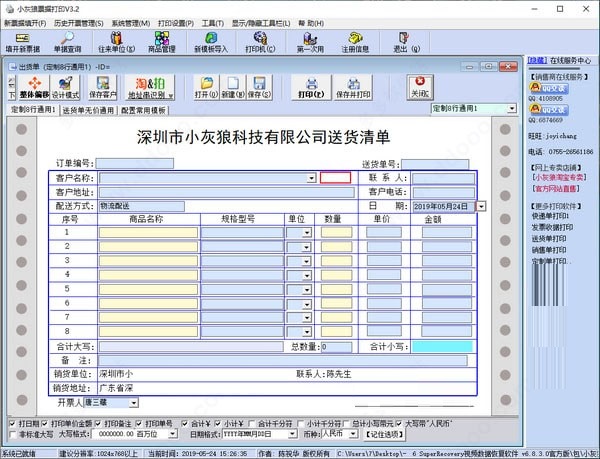This screenshot has width=600, height=459.
Task: Switch to 配置常用模板 tab
Action: (x=143, y=111)
